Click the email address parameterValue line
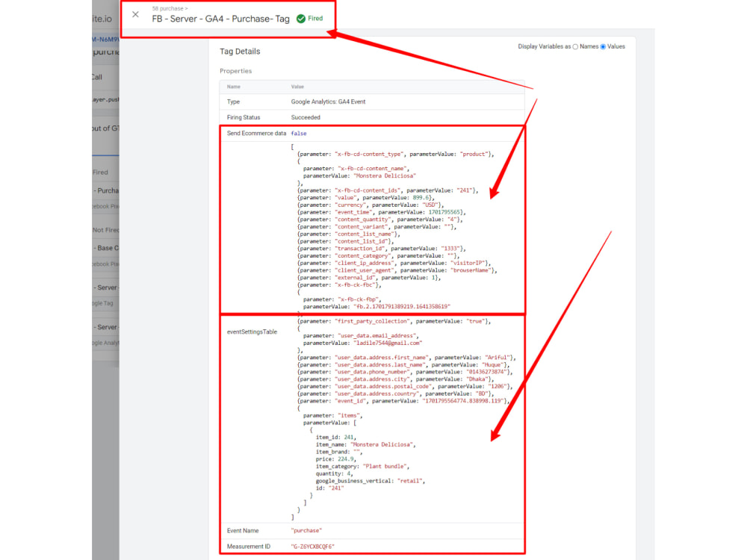The width and height of the screenshot is (747, 560). (x=362, y=343)
